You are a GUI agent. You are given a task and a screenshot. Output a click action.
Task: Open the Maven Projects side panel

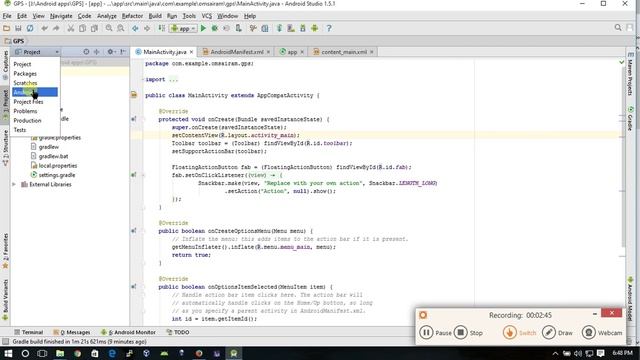(631, 74)
